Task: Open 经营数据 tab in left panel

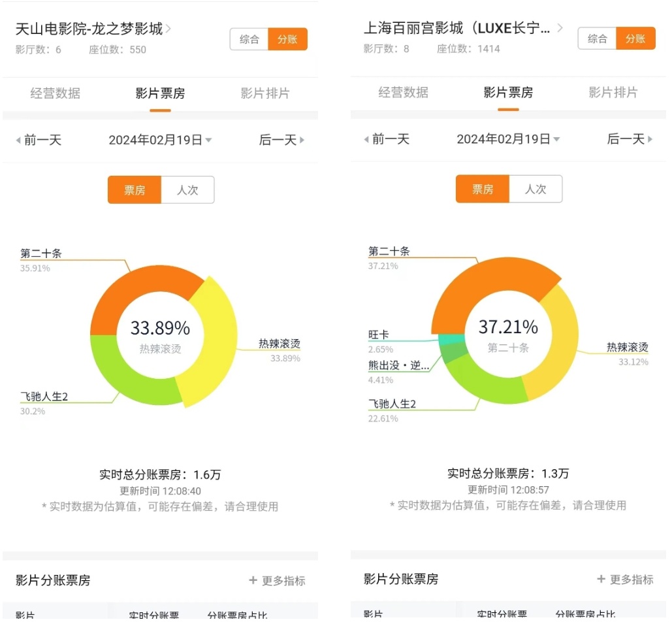Action: point(56,93)
